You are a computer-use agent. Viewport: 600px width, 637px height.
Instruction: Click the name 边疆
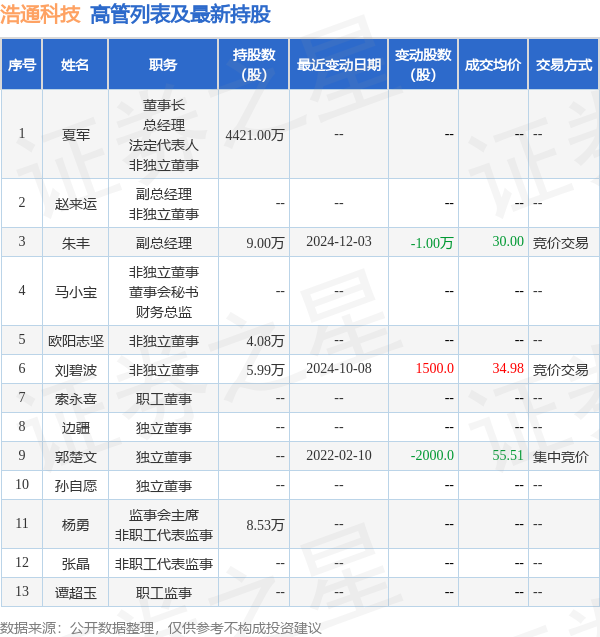tap(76, 428)
